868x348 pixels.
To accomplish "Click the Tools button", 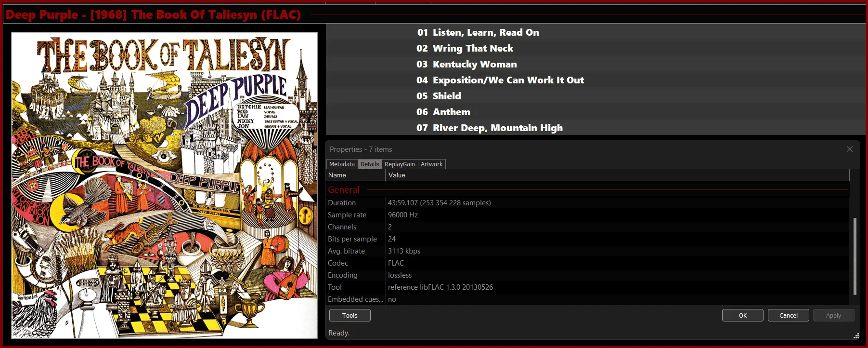I will click(x=350, y=315).
